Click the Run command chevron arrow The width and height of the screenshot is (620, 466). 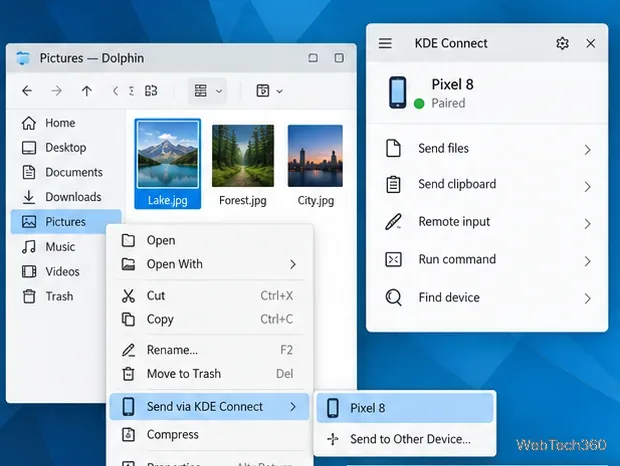click(x=588, y=261)
